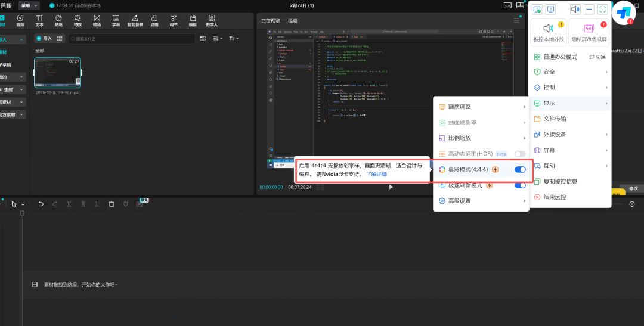This screenshot has width=644, height=326.
Task: Click the undo arrow in timeline toolbar
Action: point(41,204)
